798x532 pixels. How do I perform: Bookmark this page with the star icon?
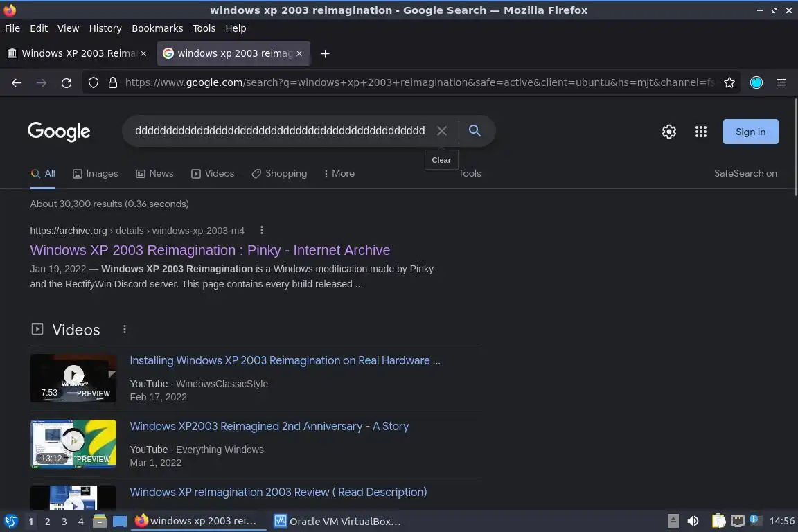tap(729, 82)
